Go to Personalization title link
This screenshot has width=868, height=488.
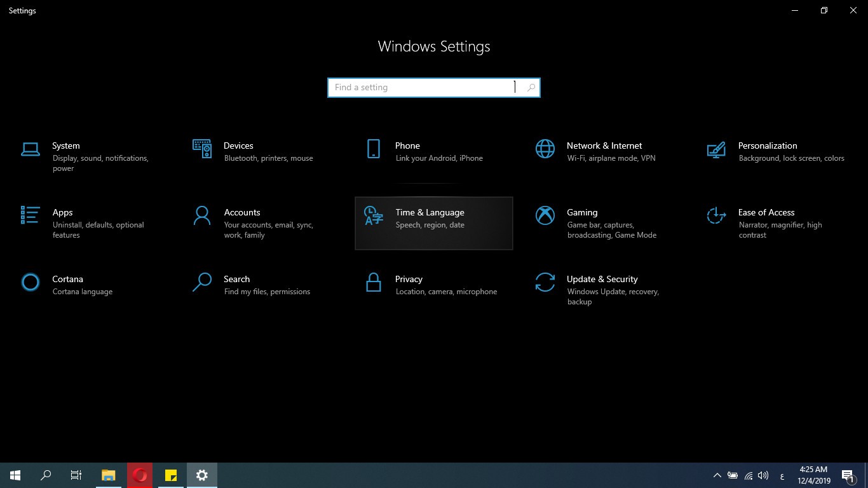coord(768,146)
